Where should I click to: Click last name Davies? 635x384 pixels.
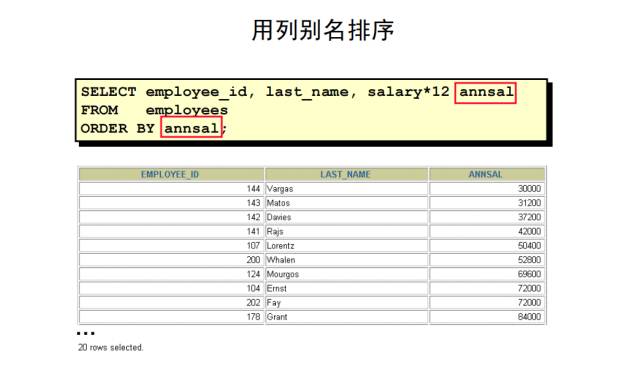click(x=279, y=217)
